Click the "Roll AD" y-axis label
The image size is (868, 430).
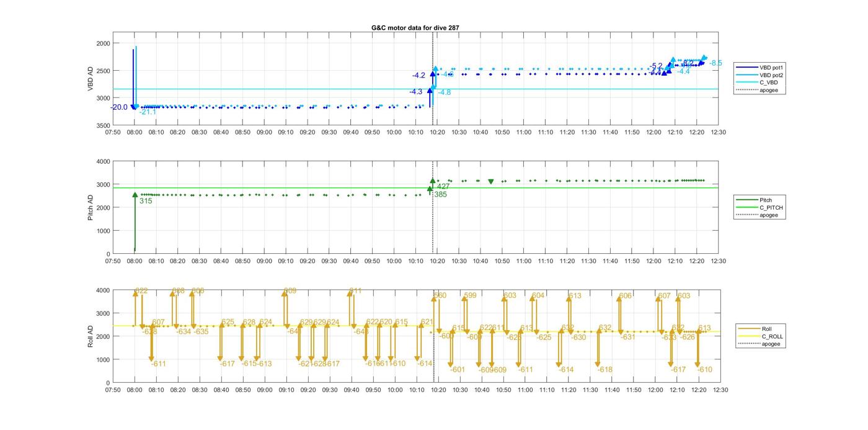(x=91, y=336)
